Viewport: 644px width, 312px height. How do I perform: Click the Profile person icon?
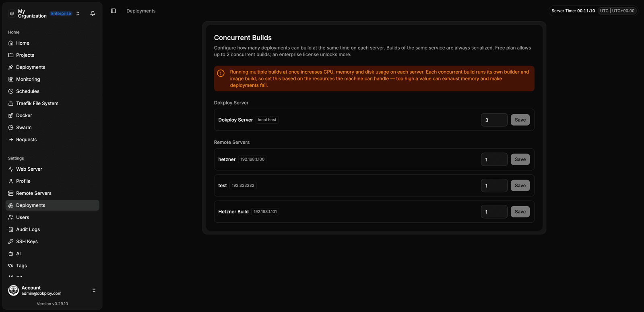(x=11, y=181)
